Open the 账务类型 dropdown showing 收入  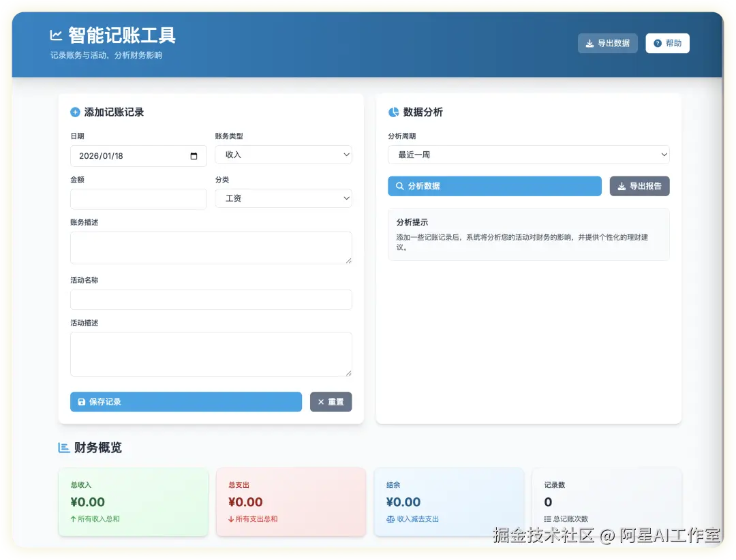click(283, 155)
